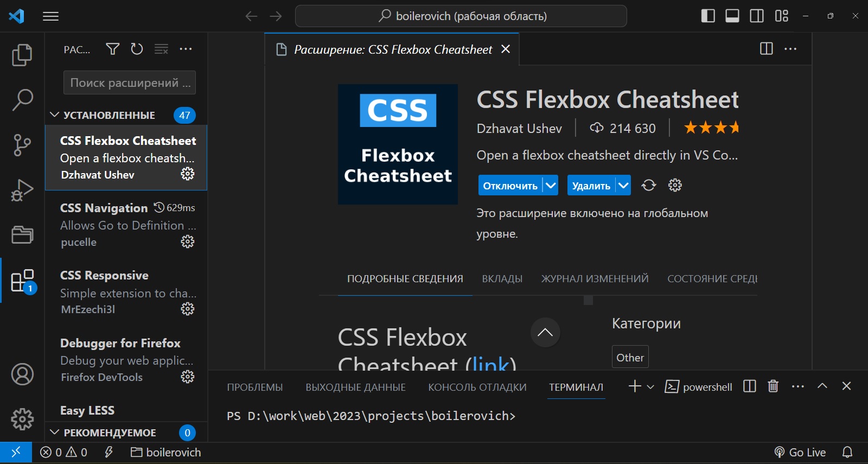868x464 pixels.
Task: Click the Удалить button
Action: [x=591, y=186]
